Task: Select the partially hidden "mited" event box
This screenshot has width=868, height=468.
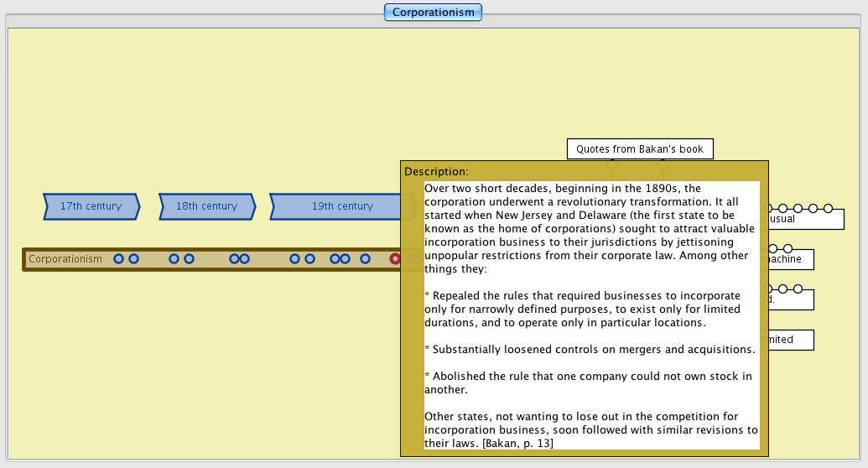Action: click(x=787, y=340)
